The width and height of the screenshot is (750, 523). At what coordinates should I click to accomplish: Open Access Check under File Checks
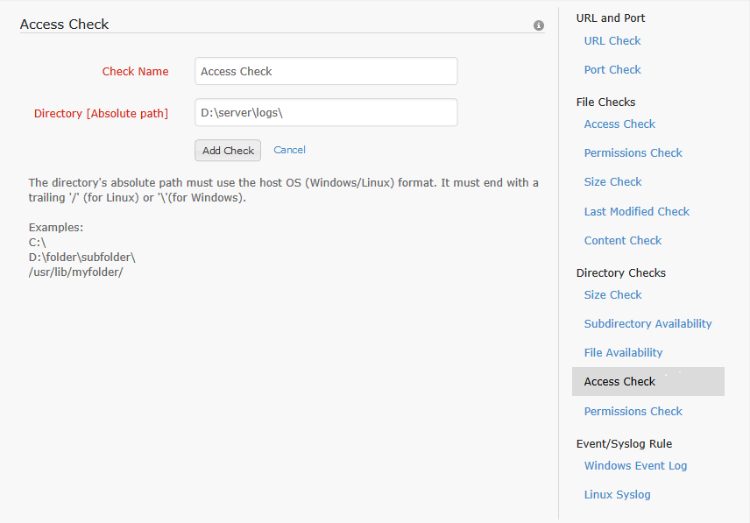tap(619, 124)
